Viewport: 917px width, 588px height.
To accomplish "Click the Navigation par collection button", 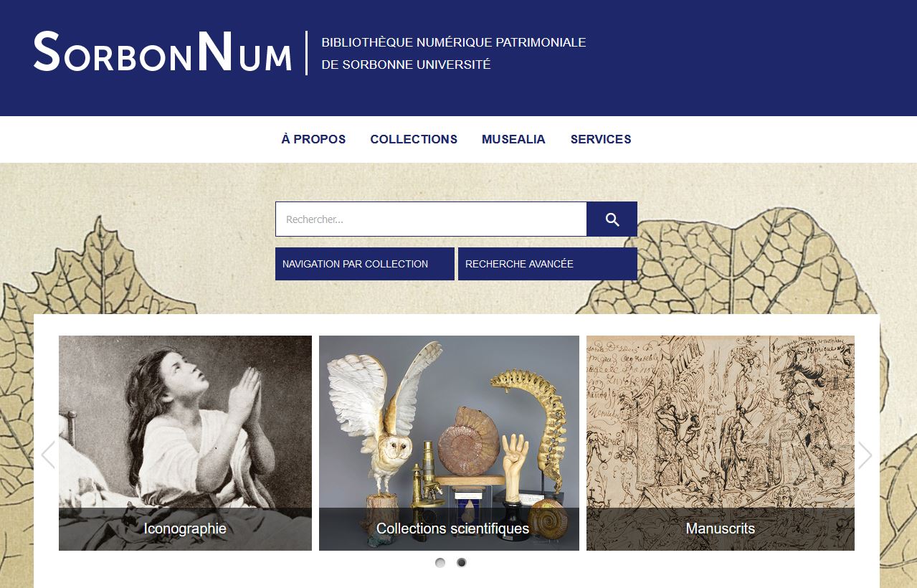I will pos(365,264).
